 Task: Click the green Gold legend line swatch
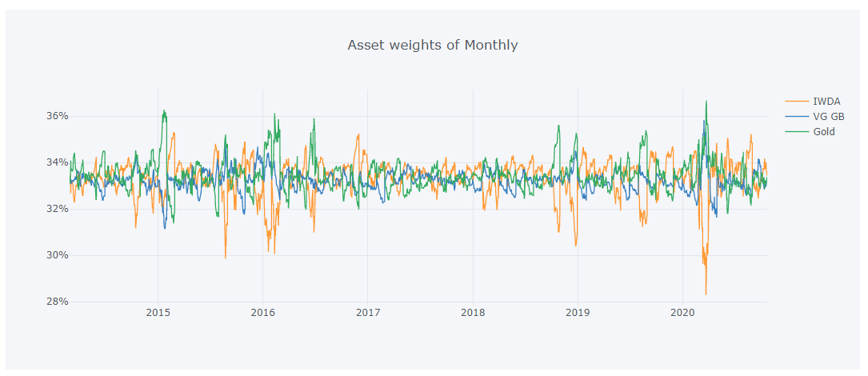797,131
